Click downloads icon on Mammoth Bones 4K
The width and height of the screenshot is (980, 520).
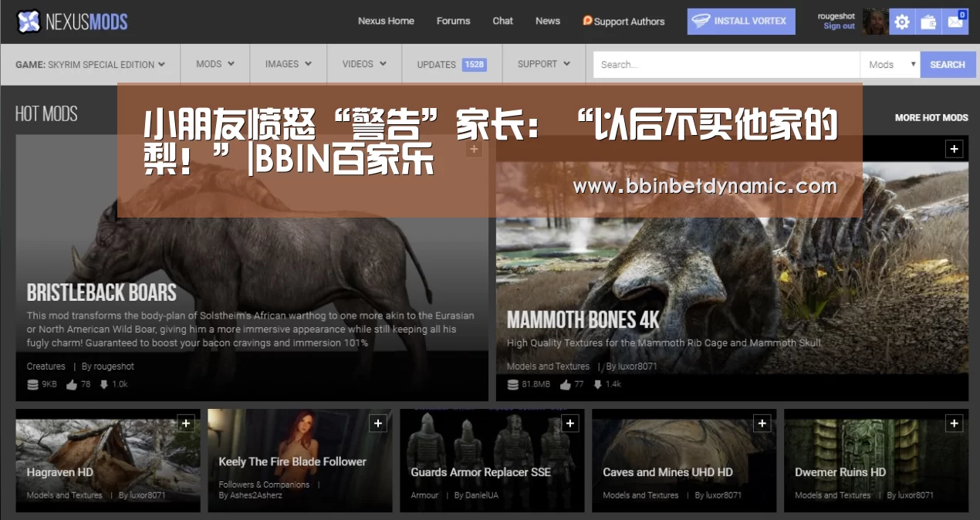click(598, 384)
